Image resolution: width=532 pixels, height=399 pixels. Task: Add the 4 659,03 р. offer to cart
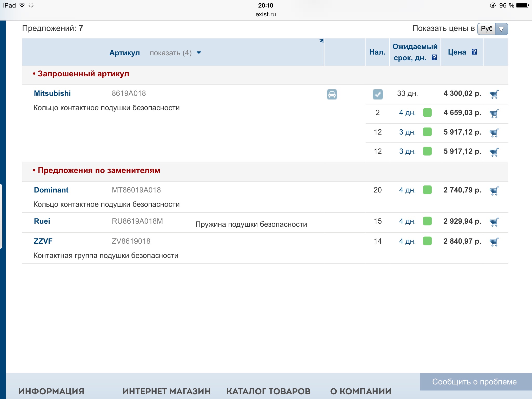coord(494,113)
